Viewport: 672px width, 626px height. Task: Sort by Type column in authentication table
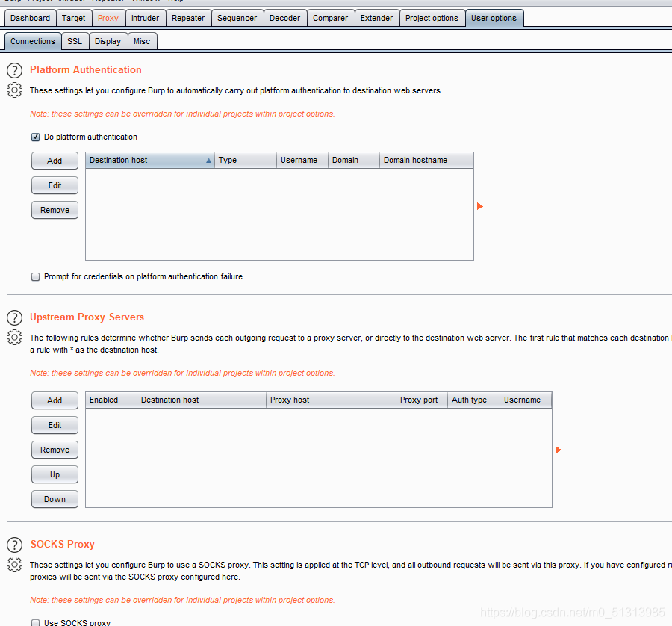click(x=246, y=161)
